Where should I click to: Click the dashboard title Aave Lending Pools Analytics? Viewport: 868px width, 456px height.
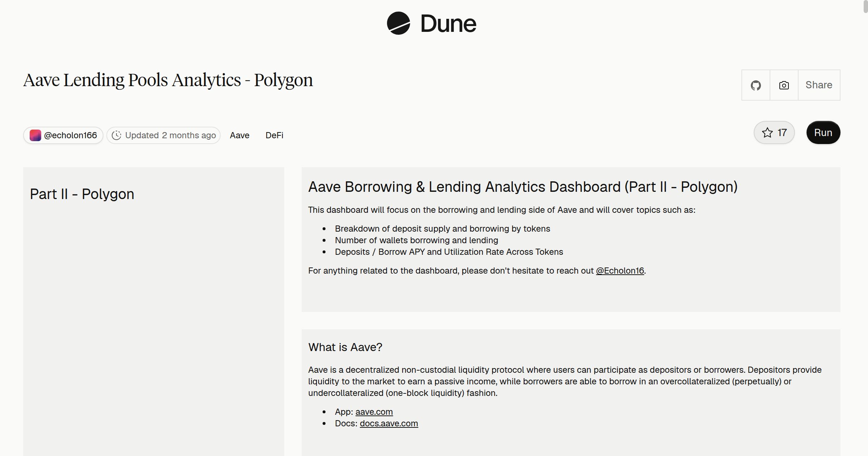pos(168,80)
